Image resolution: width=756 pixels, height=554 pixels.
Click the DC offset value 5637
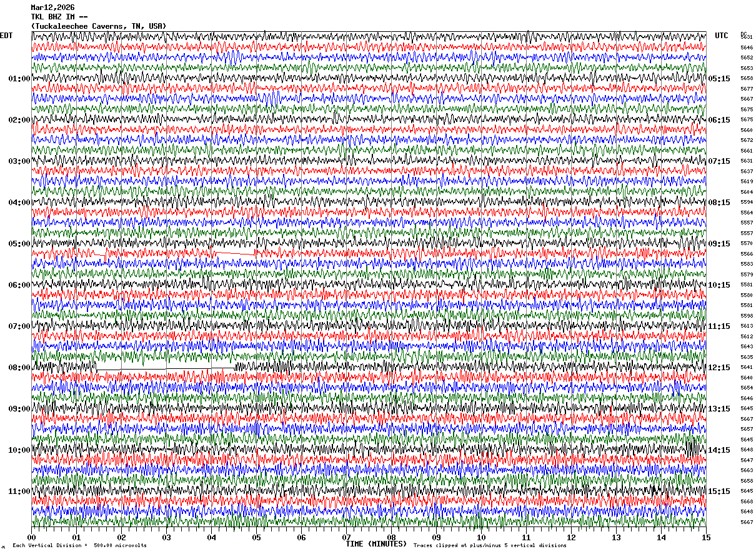point(747,171)
